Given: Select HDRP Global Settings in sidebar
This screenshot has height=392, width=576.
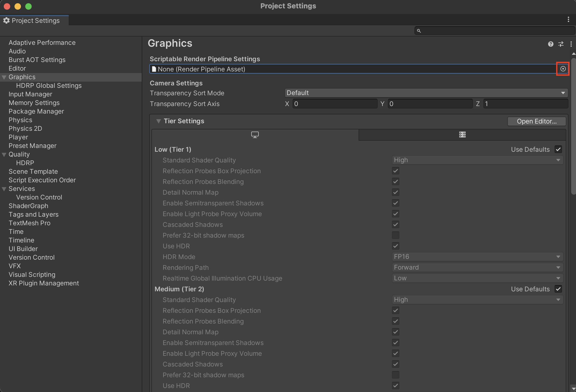Looking at the screenshot, I should point(49,86).
